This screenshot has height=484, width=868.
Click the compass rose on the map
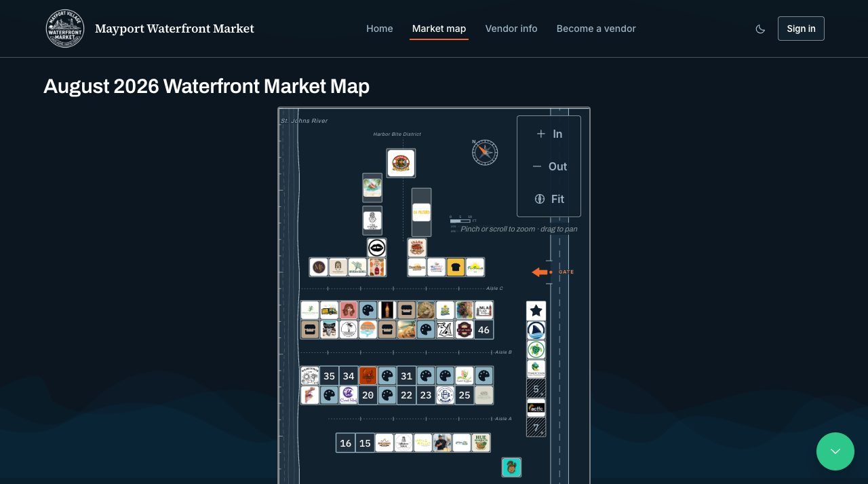pyautogui.click(x=485, y=152)
